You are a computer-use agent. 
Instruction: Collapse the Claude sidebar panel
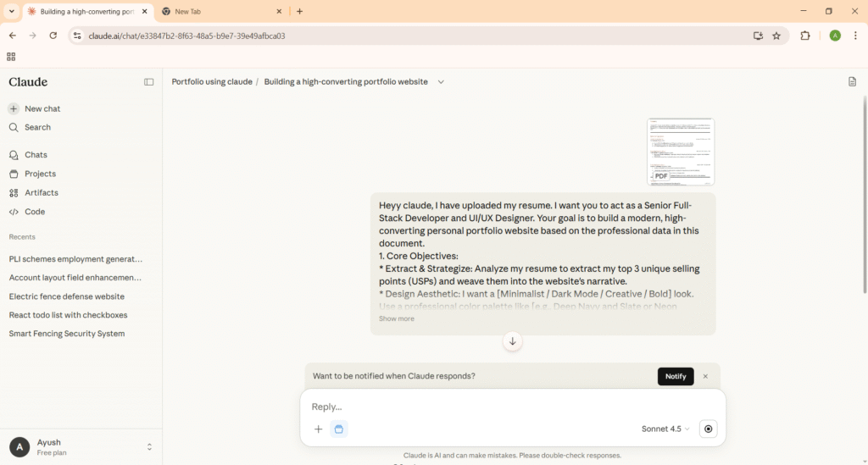[x=149, y=82]
